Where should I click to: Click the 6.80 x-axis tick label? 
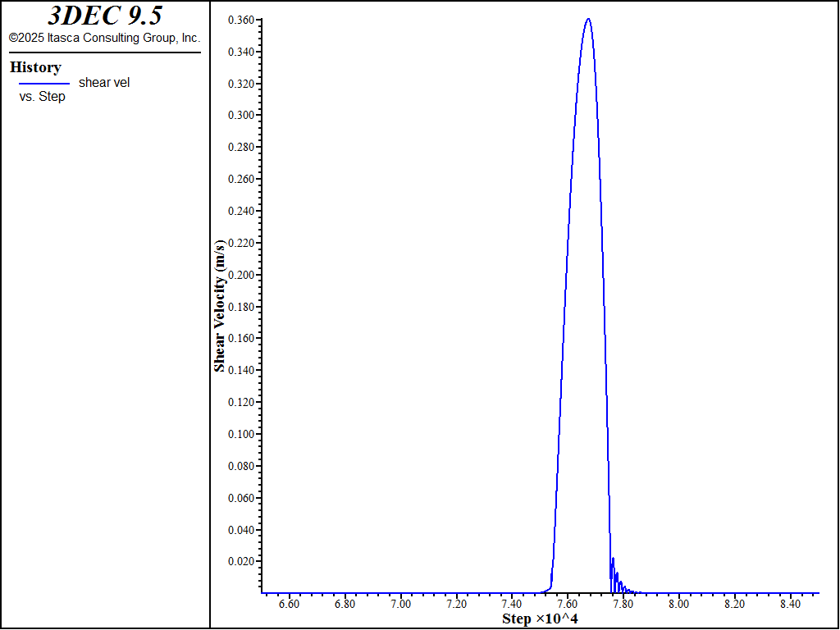(x=345, y=605)
